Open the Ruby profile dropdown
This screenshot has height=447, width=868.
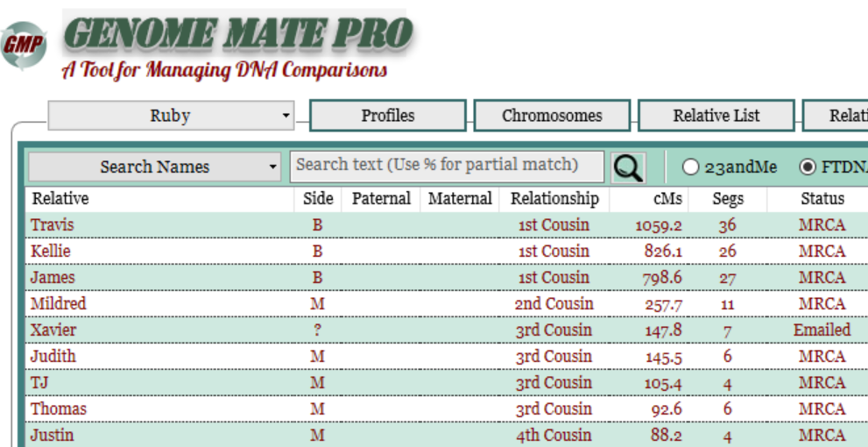[x=171, y=116]
